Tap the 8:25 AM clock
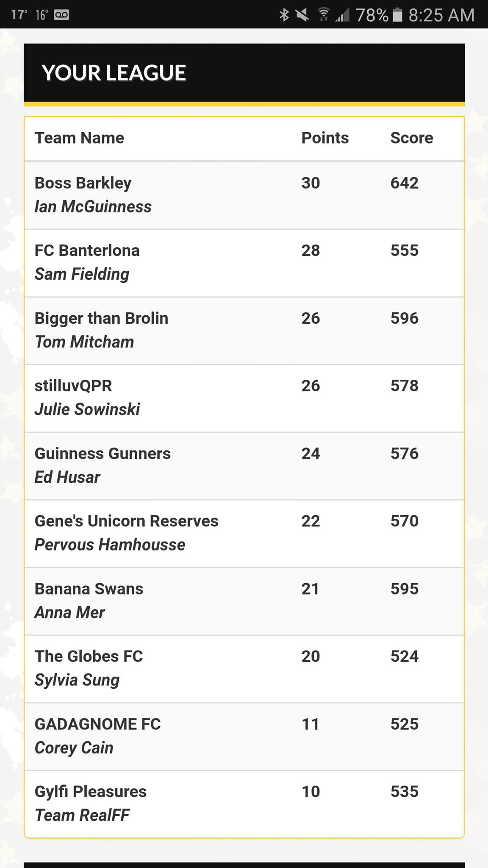488x868 pixels. [x=441, y=15]
